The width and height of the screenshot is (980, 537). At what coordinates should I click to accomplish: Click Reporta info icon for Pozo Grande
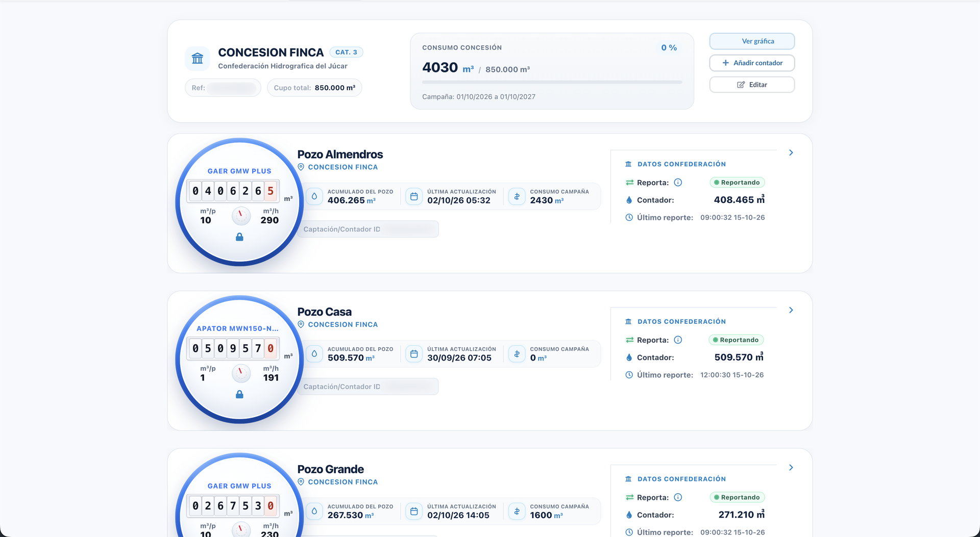[678, 498]
